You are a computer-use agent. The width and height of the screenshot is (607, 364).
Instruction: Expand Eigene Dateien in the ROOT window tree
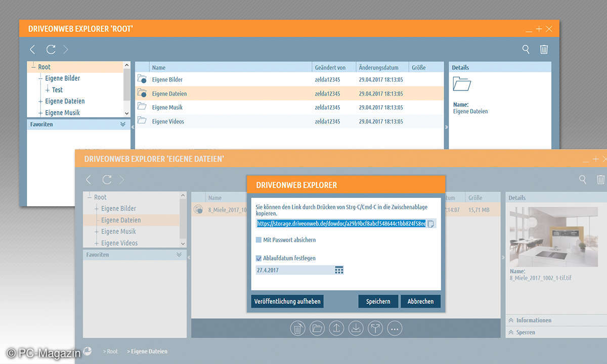(40, 101)
